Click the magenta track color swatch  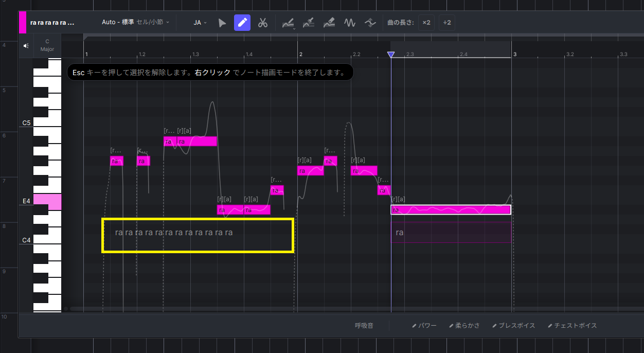[x=23, y=23]
